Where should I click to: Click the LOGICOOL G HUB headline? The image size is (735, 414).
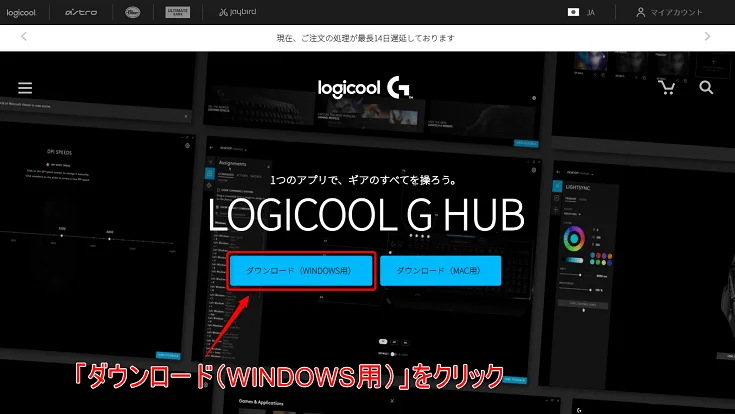tap(366, 214)
